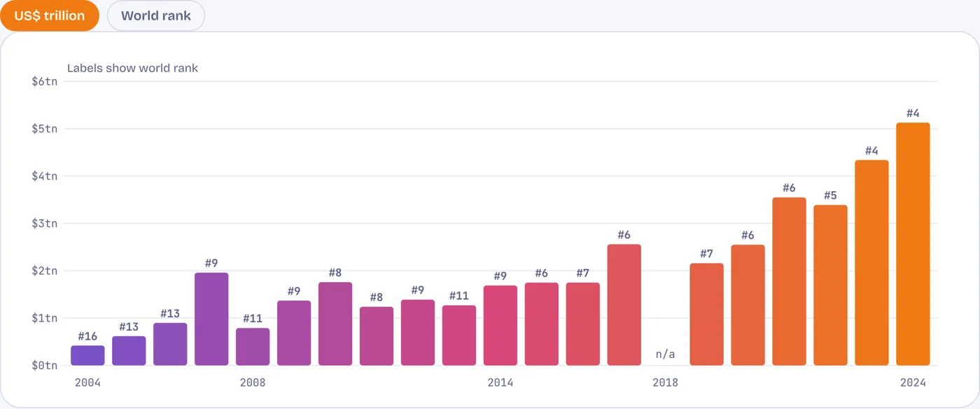980x409 pixels.
Task: Click the 2007 bar labeled #9
Action: point(211,319)
